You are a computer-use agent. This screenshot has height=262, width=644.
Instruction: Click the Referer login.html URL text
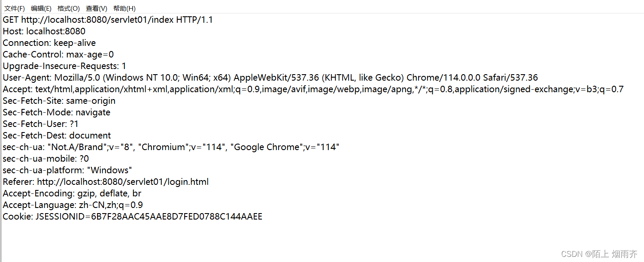[x=123, y=182]
